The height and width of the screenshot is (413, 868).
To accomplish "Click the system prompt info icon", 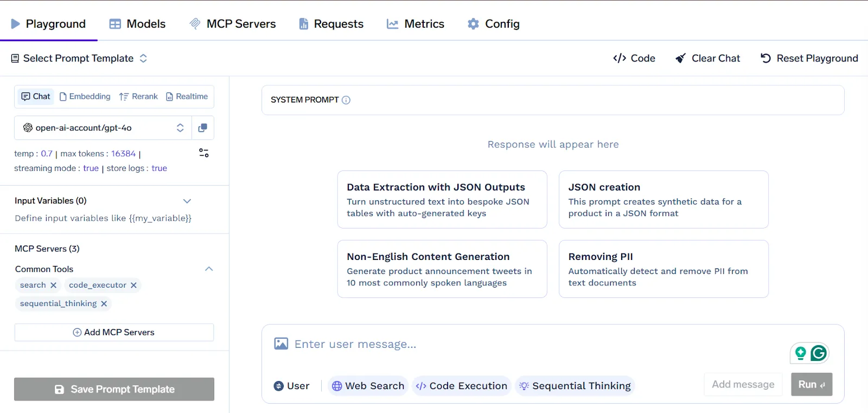I will (346, 100).
